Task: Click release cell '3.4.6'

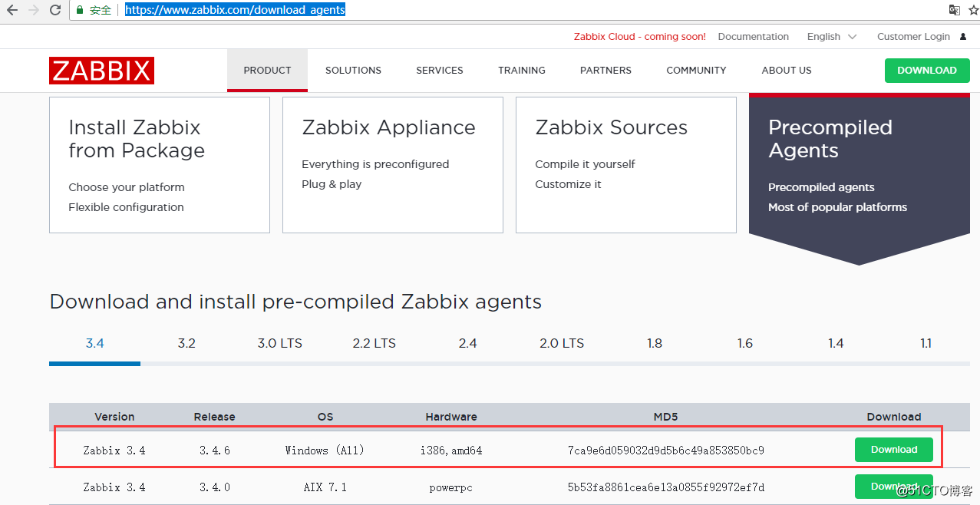Action: [x=214, y=451]
